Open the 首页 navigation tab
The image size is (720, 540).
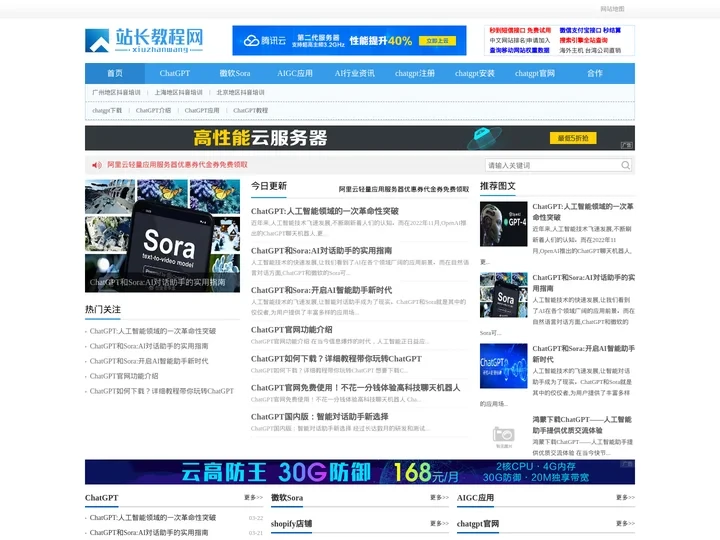tap(115, 73)
